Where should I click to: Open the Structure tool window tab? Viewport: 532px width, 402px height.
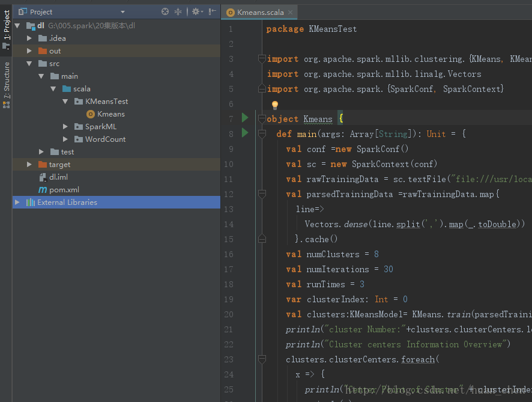click(x=6, y=85)
